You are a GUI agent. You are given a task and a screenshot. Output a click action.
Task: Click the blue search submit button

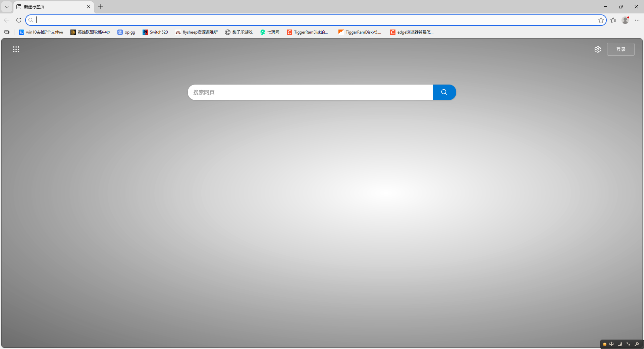pos(444,92)
